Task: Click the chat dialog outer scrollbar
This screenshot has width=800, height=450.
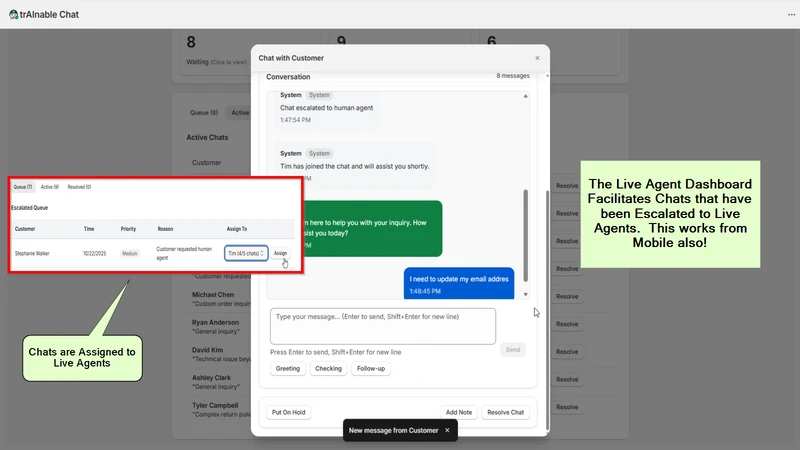Action: click(x=547, y=311)
